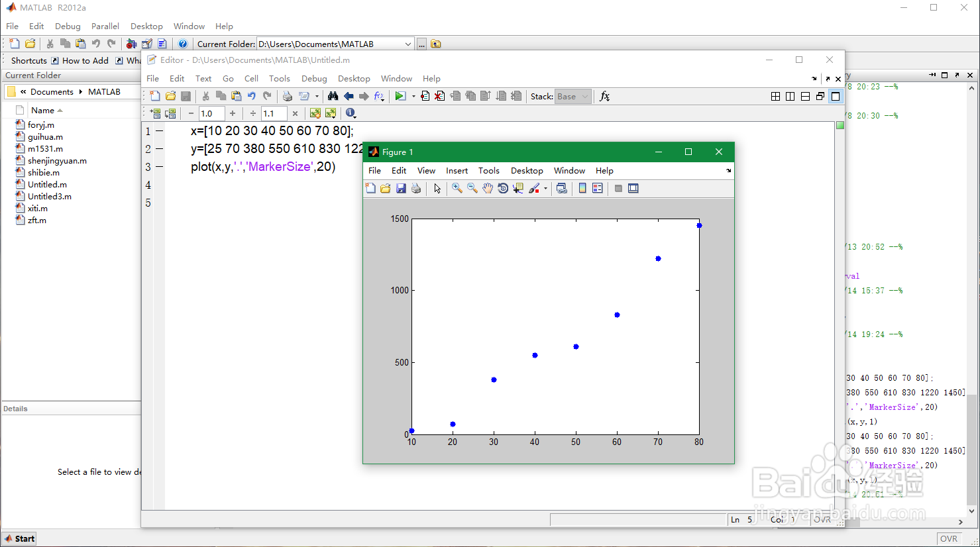980x547 pixels.
Task: Toggle OVR mode in MATLAB status bar
Action: (x=949, y=538)
